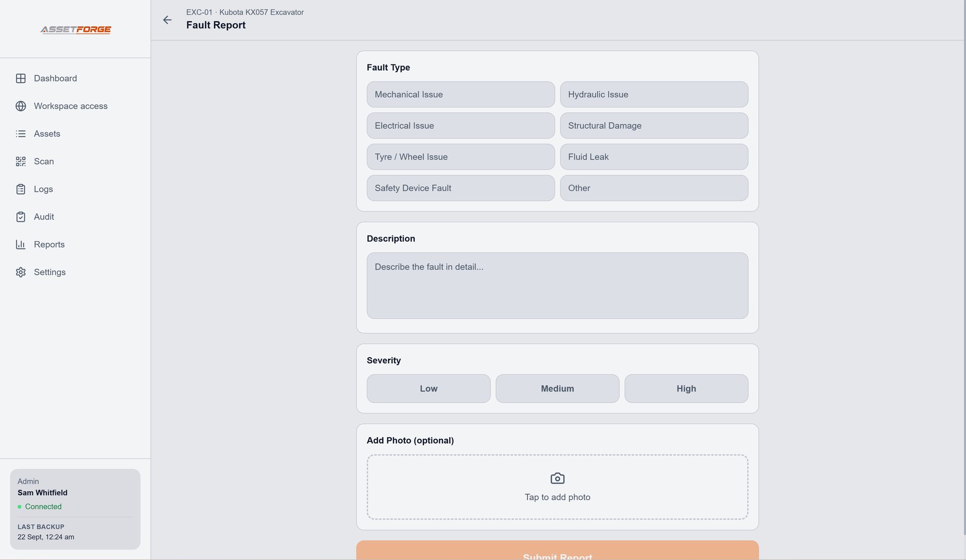Pick Fluid Leak fault type
966x560 pixels.
point(654,157)
